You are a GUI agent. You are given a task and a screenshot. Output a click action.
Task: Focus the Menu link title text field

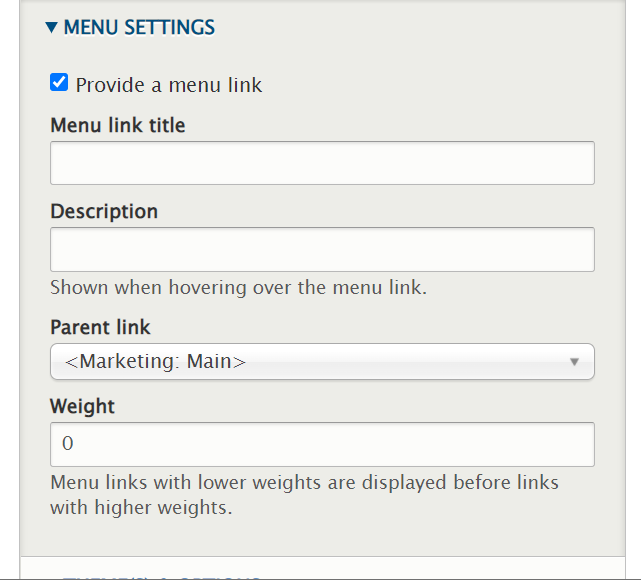pos(322,163)
